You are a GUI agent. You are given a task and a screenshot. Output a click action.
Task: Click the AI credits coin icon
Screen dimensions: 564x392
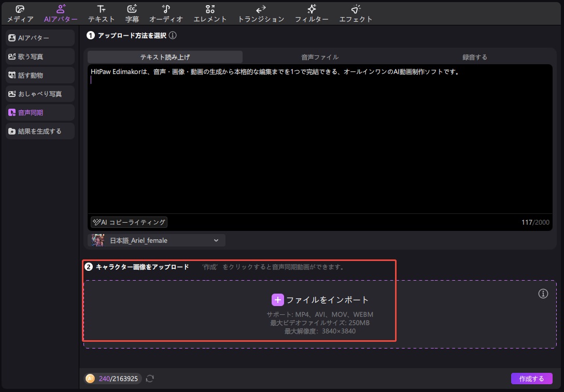click(x=90, y=379)
